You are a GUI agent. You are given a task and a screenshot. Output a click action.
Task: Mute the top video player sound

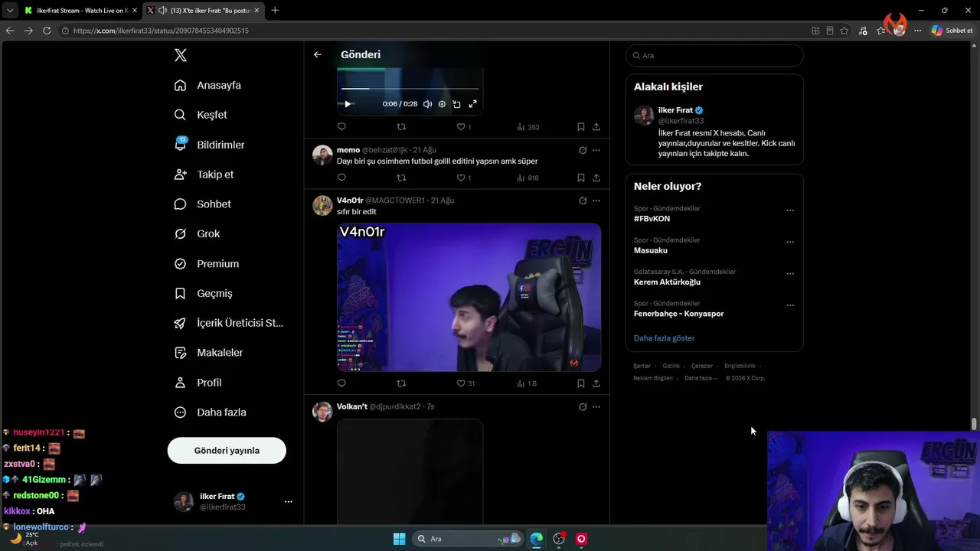click(427, 104)
